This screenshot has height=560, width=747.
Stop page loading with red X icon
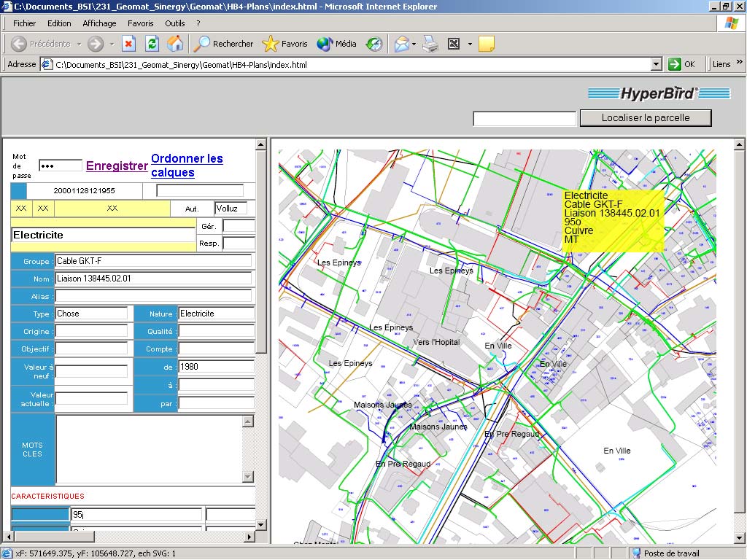(x=128, y=44)
